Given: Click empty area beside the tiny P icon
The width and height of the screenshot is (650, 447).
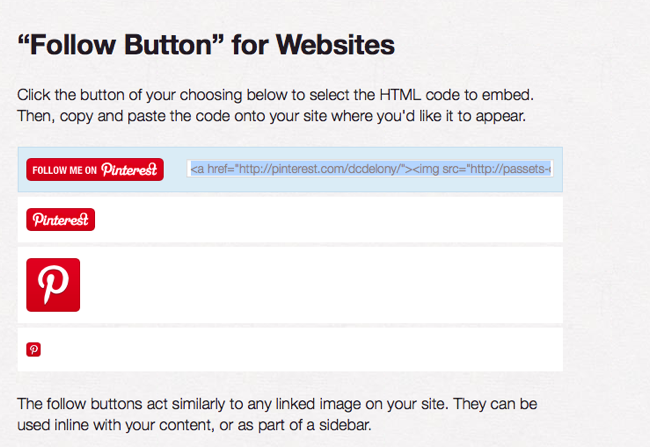Looking at the screenshot, I should 300,349.
